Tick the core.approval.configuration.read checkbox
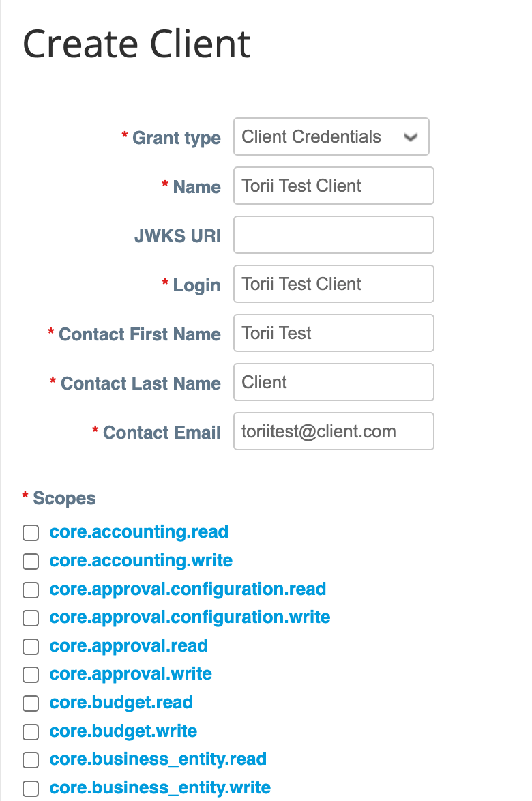This screenshot has height=801, width=532. coord(31,589)
